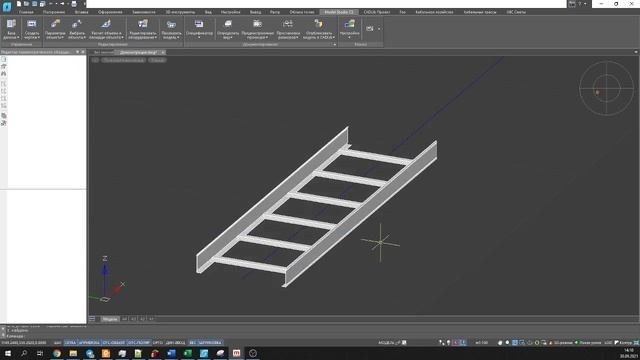The image size is (640, 360).
Task: Toggle оПРИВЯЗКА object snap
Action: (89, 342)
